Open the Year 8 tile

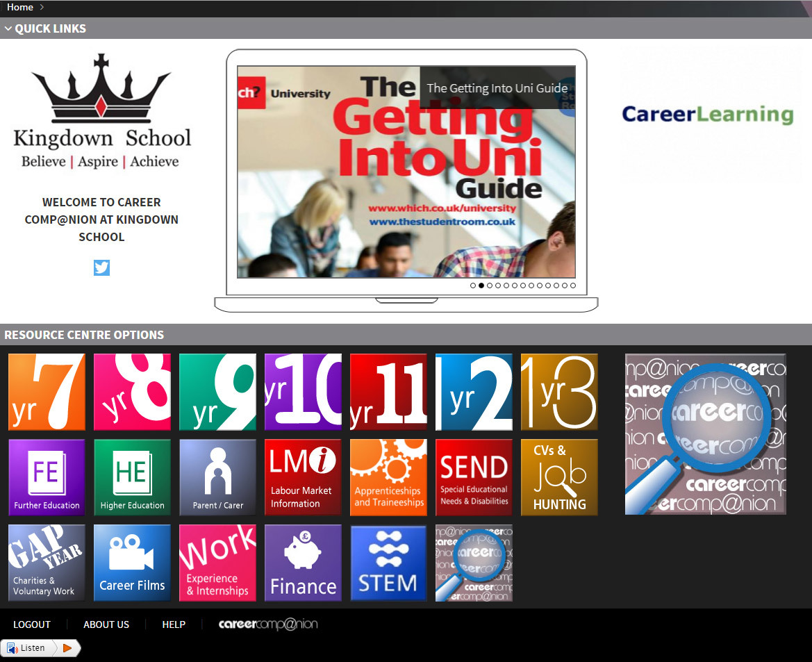coord(132,392)
